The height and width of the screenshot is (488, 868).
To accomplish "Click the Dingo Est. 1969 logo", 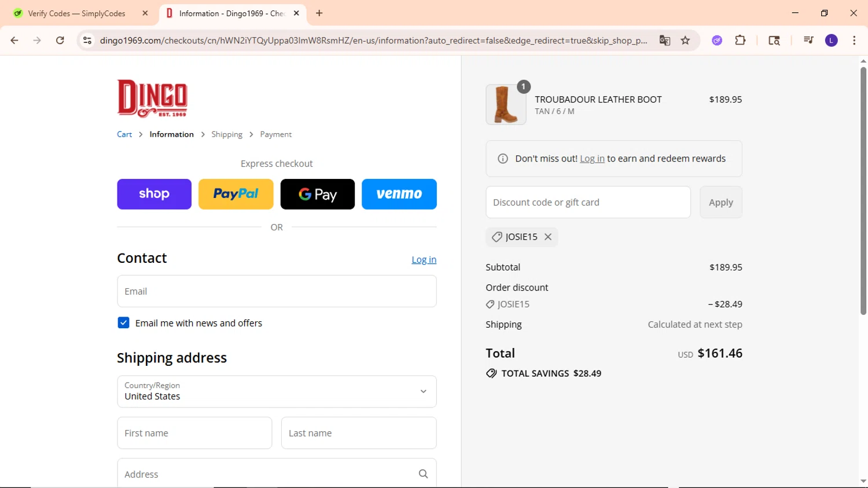I will [x=152, y=98].
